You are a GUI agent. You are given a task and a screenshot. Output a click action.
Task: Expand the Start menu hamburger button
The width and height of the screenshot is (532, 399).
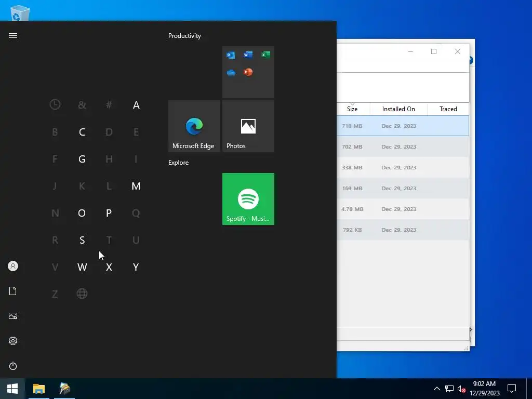click(13, 36)
